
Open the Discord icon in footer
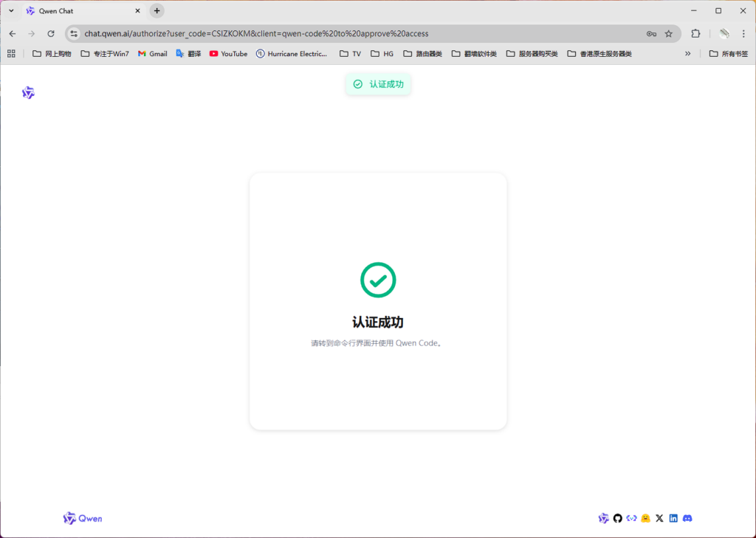click(687, 518)
